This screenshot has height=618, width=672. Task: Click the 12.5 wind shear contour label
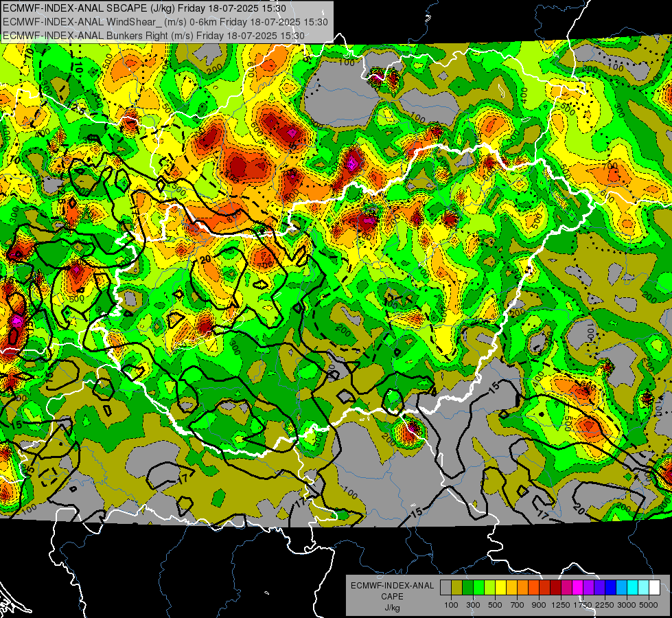[78, 109]
